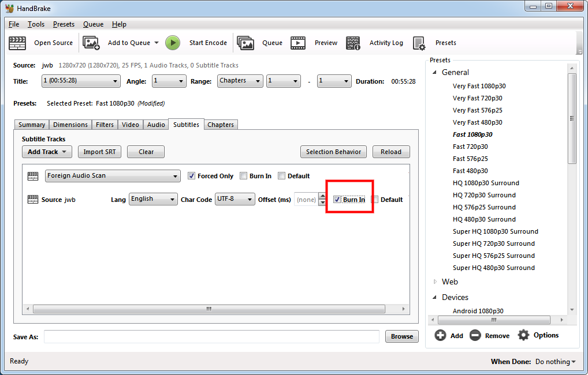588x375 pixels.
Task: Click the Remove preset minus icon
Action: [475, 335]
